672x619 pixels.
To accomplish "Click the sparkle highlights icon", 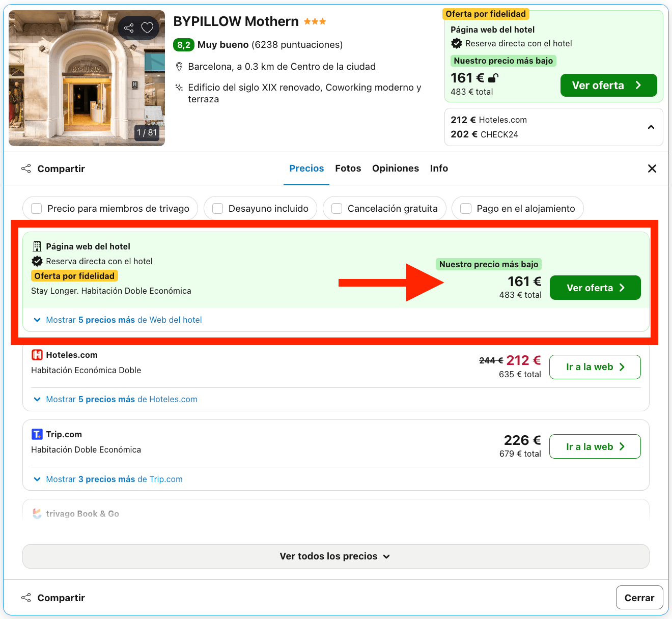I will click(179, 88).
